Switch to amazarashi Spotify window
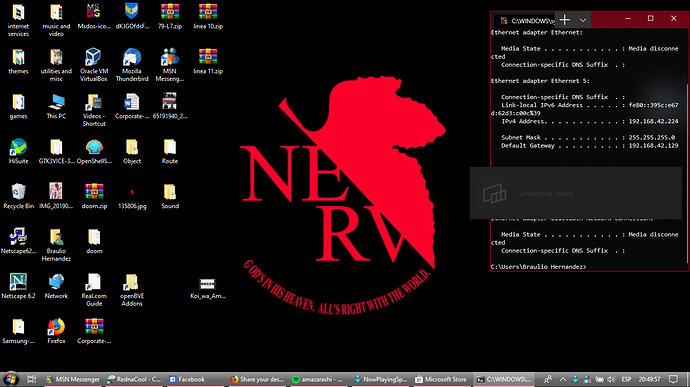The width and height of the screenshot is (690, 387). pyautogui.click(x=319, y=379)
